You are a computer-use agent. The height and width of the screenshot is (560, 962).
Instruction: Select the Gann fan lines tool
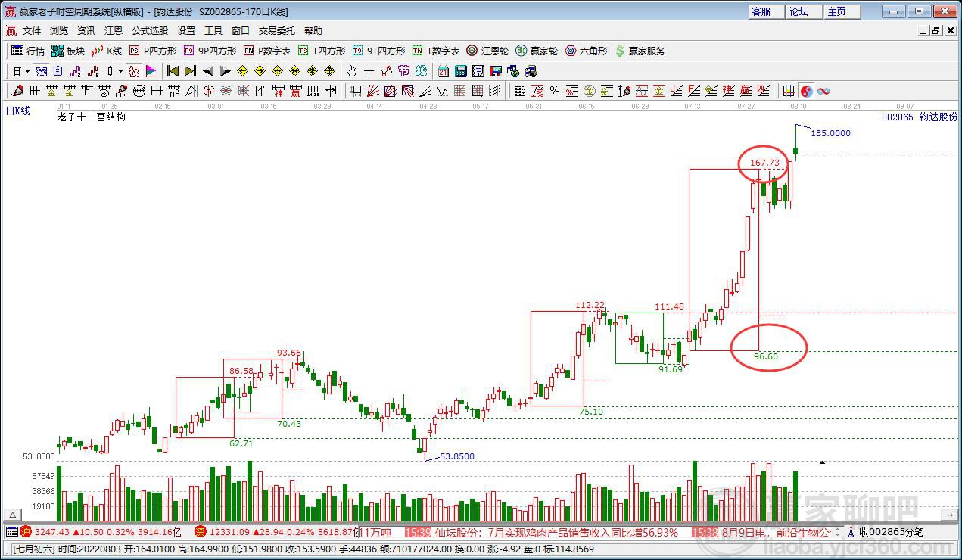[373, 92]
